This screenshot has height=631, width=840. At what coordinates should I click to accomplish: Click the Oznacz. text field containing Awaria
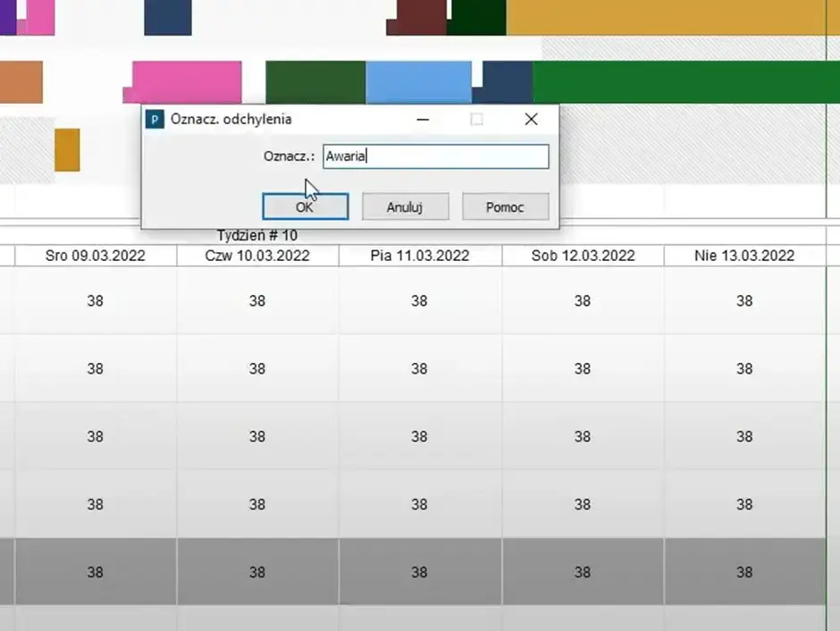point(435,156)
